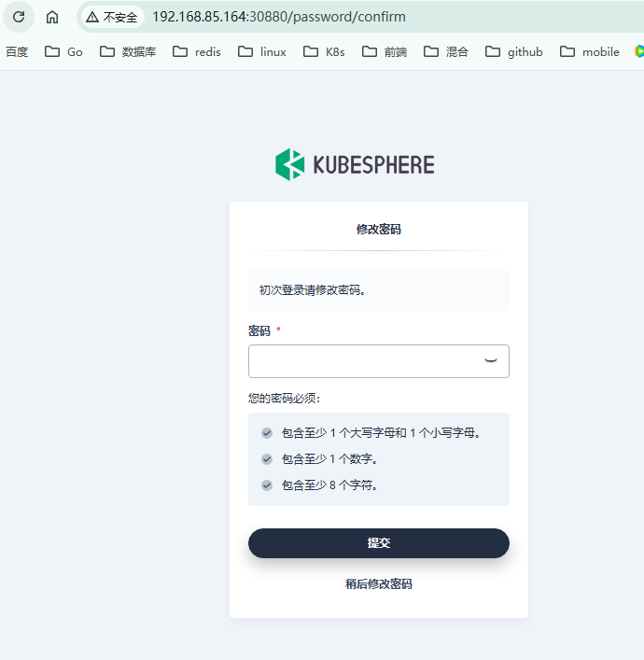The width and height of the screenshot is (644, 660).
Task: Submit the new password with 提交
Action: tap(378, 543)
